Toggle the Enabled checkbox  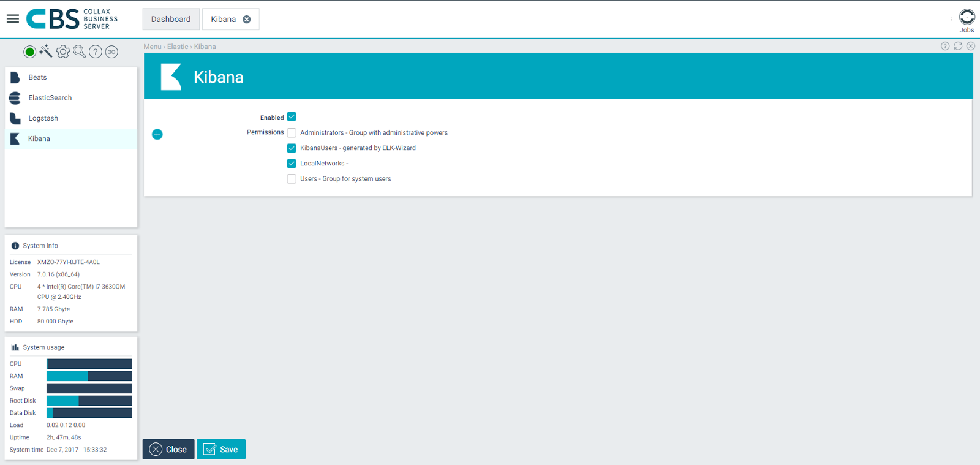(x=292, y=117)
